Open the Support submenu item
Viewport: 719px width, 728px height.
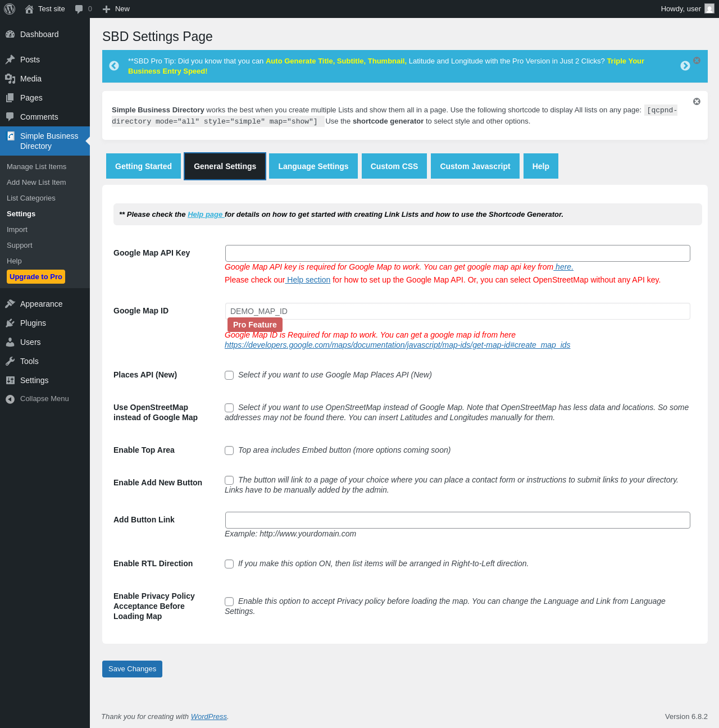click(x=20, y=245)
